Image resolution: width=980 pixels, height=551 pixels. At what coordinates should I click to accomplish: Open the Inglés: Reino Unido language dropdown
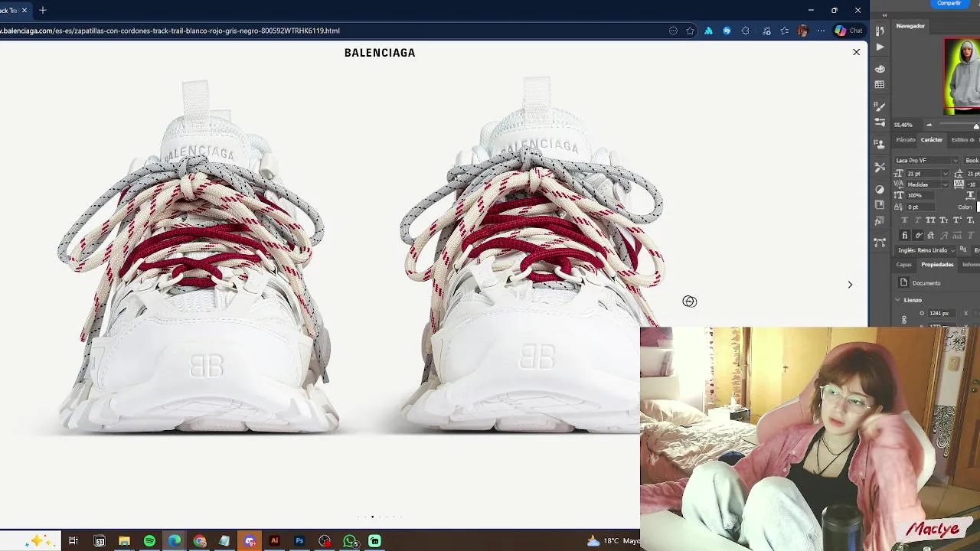[x=926, y=250]
